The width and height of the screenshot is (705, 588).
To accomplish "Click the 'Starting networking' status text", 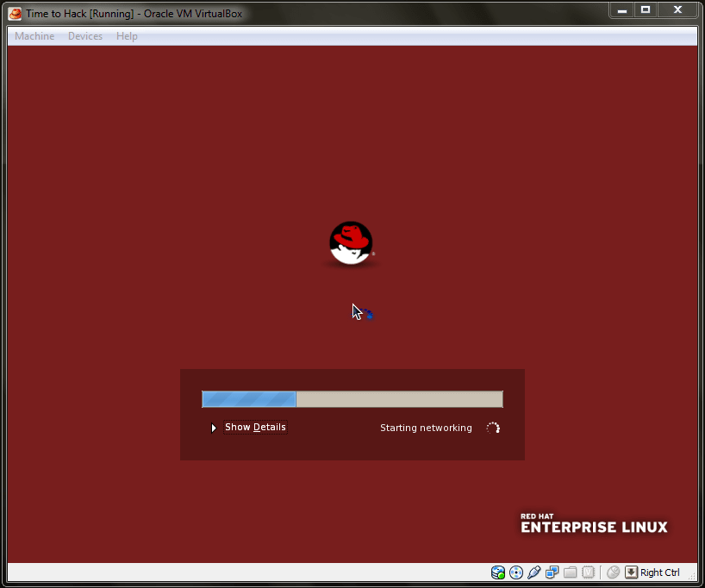I will click(426, 428).
